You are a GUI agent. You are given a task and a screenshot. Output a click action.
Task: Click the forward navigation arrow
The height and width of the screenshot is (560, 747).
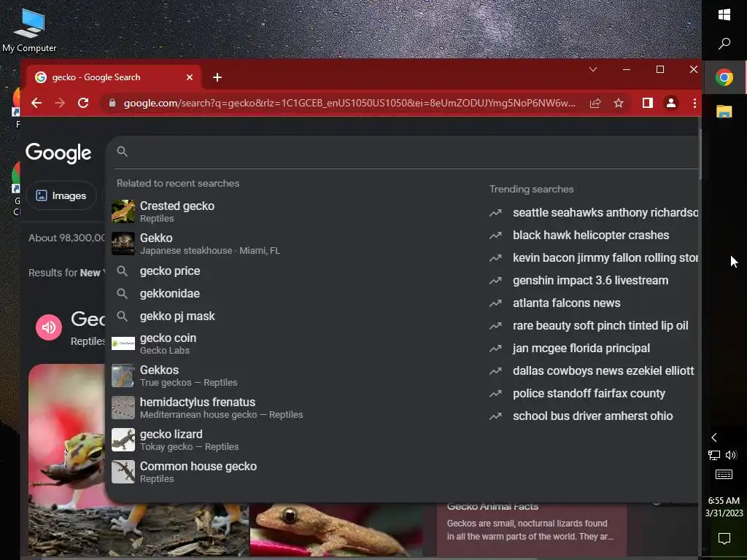pyautogui.click(x=60, y=103)
